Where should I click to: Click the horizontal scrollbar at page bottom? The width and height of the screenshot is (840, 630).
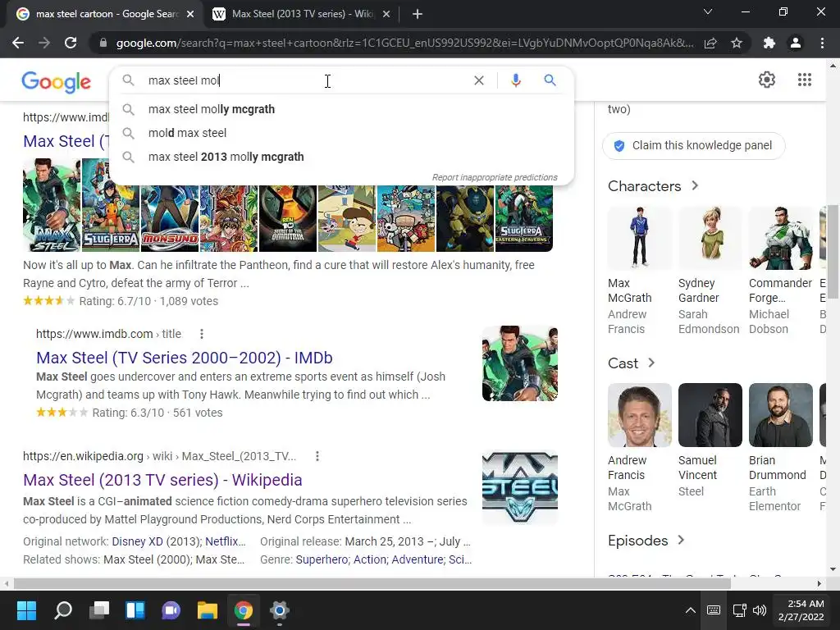click(372, 583)
